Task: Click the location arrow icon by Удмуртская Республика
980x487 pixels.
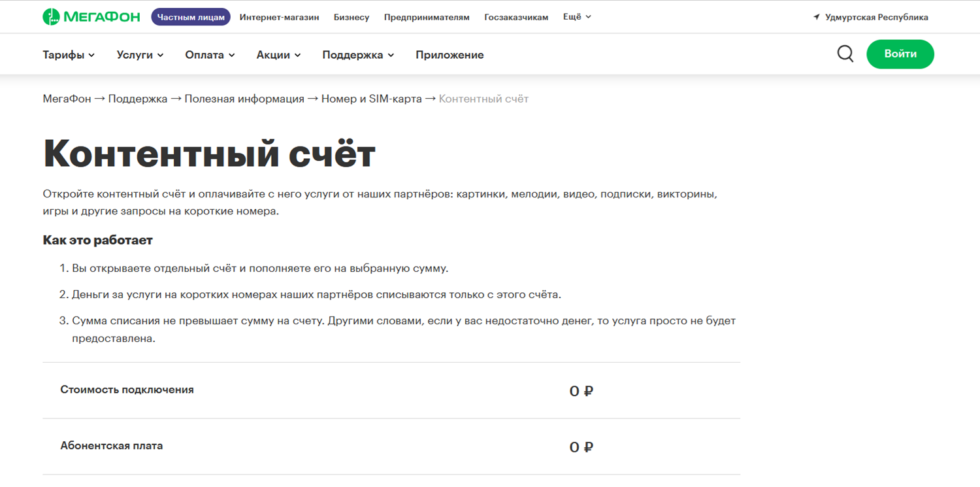Action: point(817,17)
